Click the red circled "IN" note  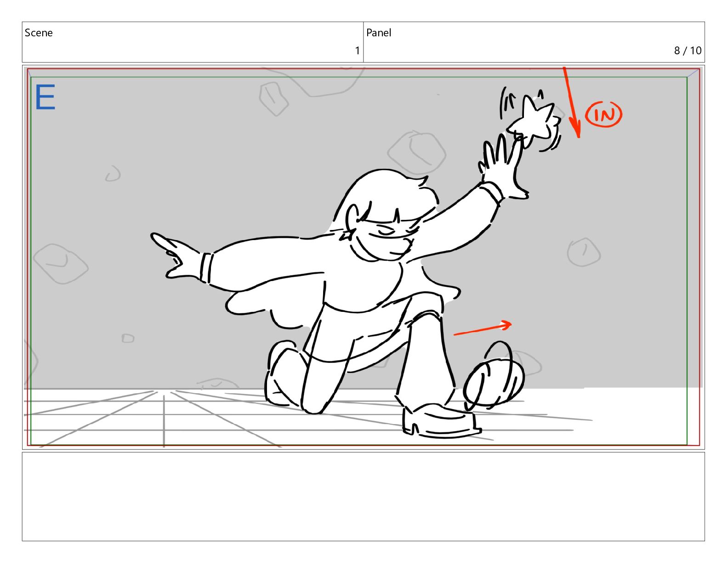coord(603,114)
